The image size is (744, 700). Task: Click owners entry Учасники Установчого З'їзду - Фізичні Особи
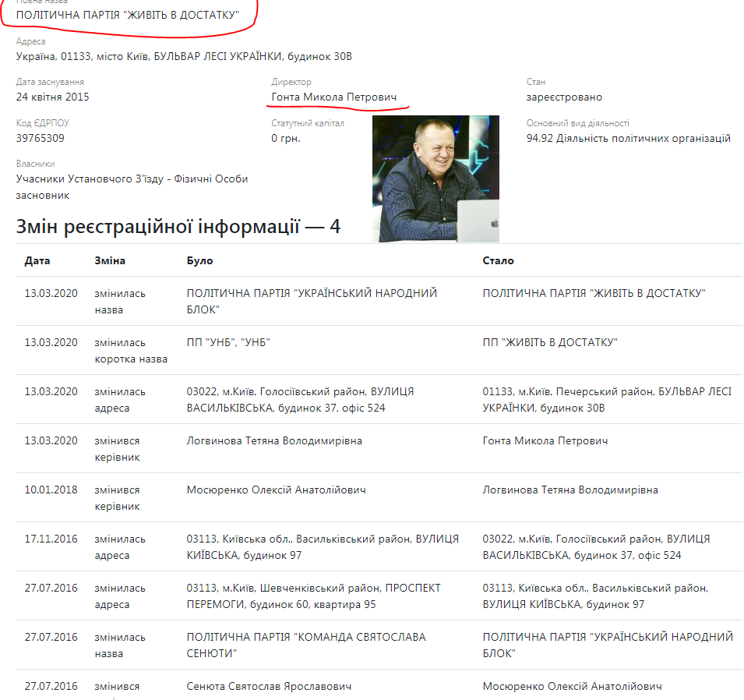[x=132, y=179]
